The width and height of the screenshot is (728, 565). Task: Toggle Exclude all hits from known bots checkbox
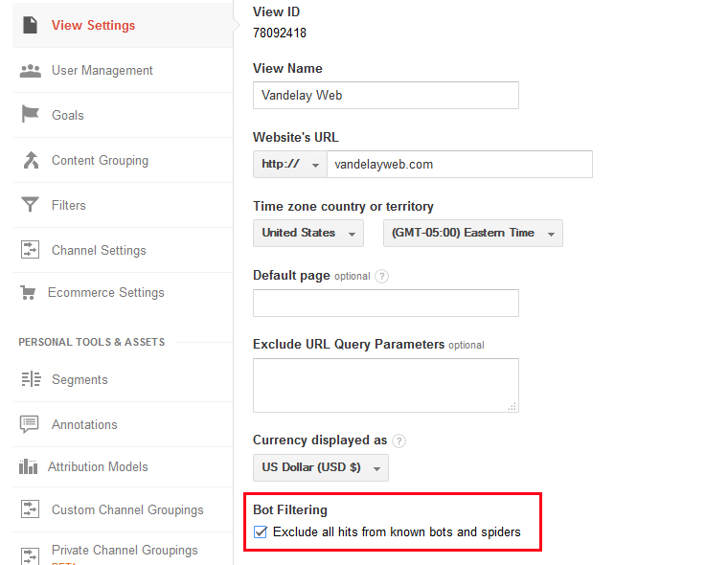click(261, 532)
